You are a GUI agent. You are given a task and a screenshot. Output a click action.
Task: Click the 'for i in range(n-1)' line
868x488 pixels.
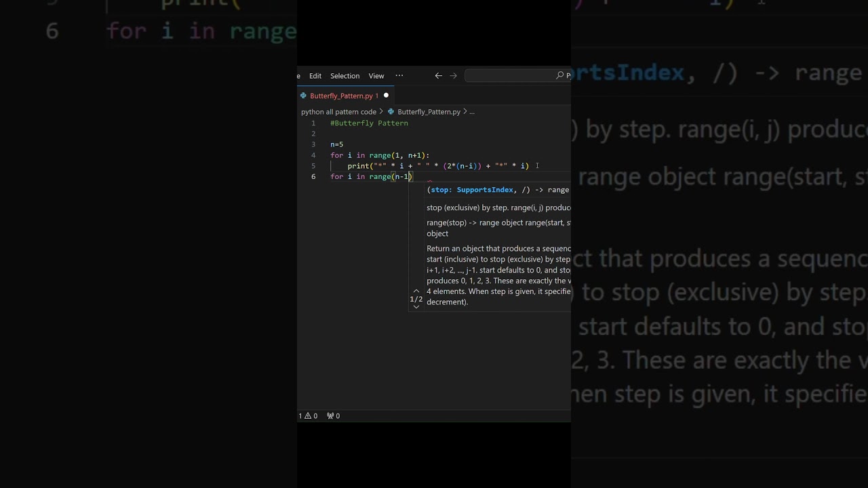point(371,177)
